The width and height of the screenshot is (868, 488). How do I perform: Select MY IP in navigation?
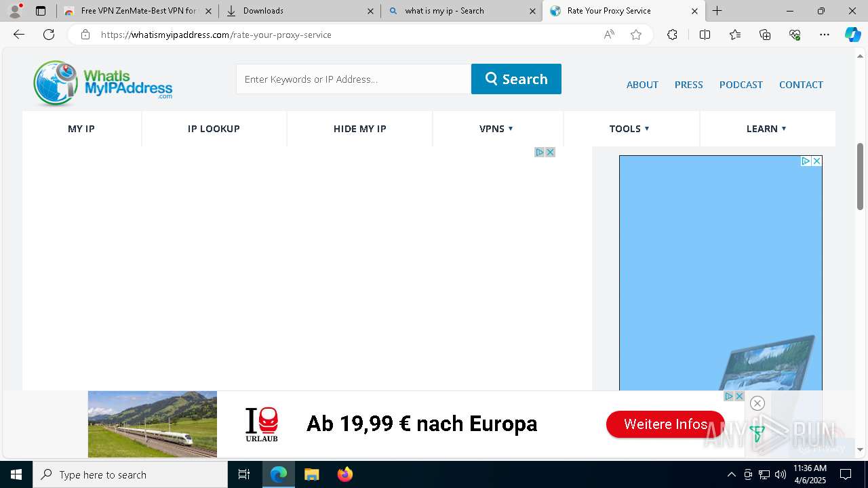pyautogui.click(x=81, y=129)
